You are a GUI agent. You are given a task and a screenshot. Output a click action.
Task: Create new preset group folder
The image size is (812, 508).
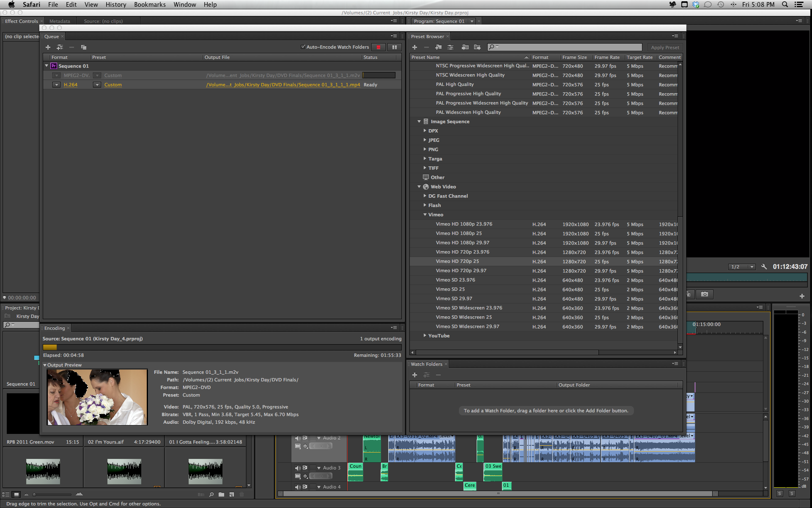tap(438, 47)
